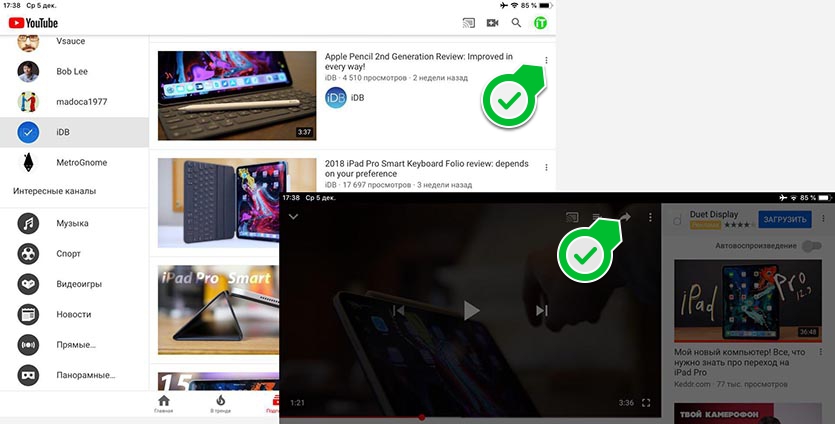Open the Apple Pencil 2nd Generation Review title
Image resolution: width=835 pixels, height=424 pixels.
(419, 61)
